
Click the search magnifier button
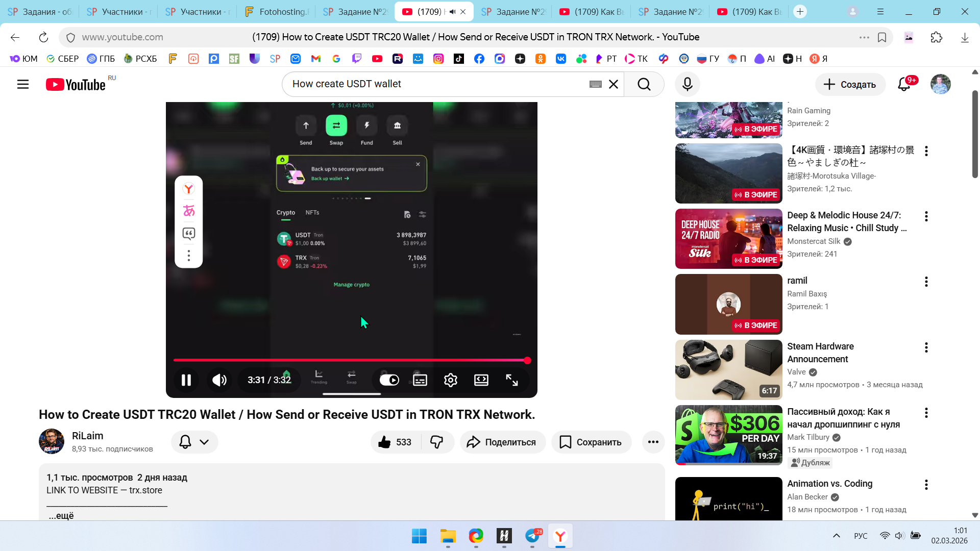pyautogui.click(x=644, y=84)
